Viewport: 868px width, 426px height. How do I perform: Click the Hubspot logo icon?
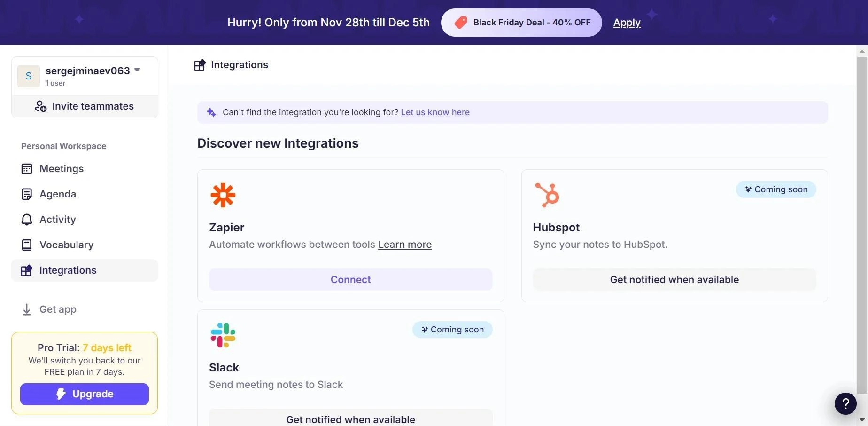pos(547,195)
